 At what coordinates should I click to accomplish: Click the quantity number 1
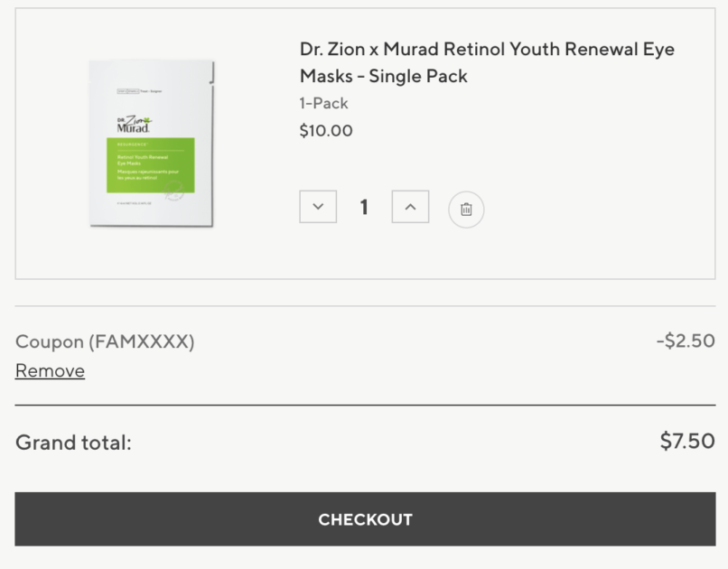[364, 208]
